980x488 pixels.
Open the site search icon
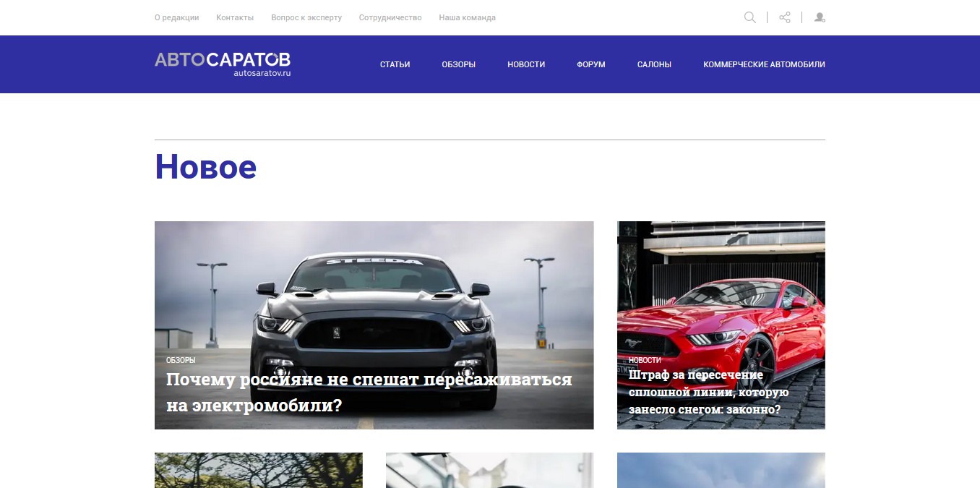point(750,17)
